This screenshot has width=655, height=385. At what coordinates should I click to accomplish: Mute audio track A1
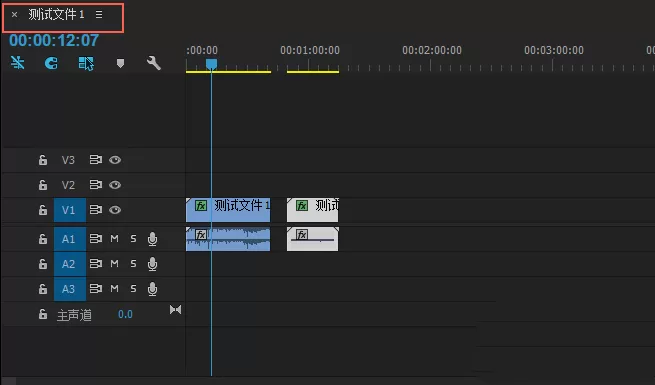[114, 239]
